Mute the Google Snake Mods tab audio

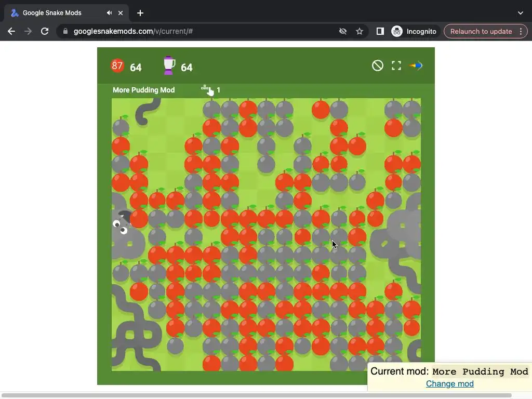(109, 13)
